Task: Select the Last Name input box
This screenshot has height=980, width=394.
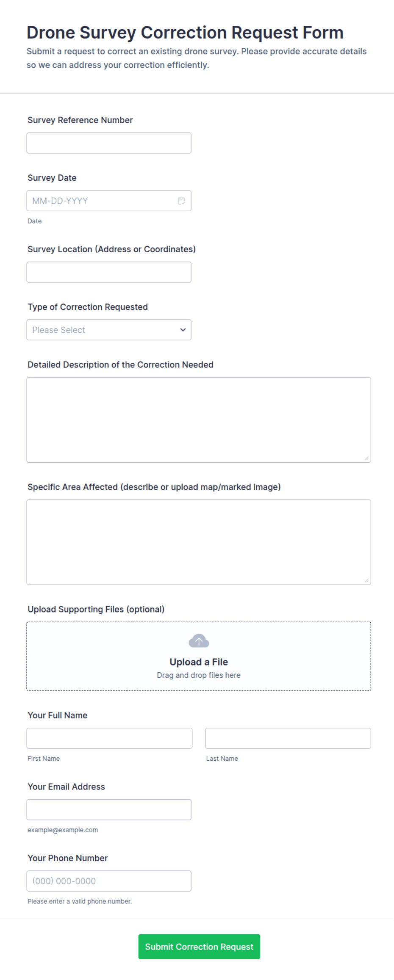Action: click(x=288, y=738)
